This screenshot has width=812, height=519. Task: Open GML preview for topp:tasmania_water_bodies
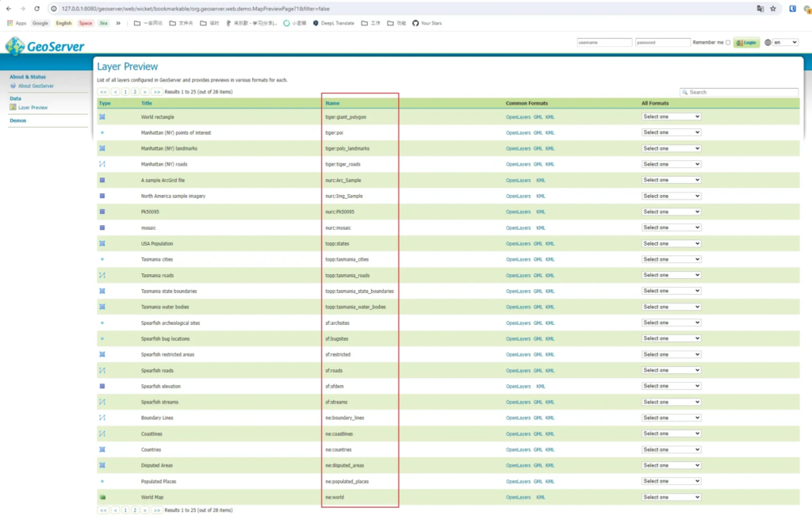(x=538, y=307)
